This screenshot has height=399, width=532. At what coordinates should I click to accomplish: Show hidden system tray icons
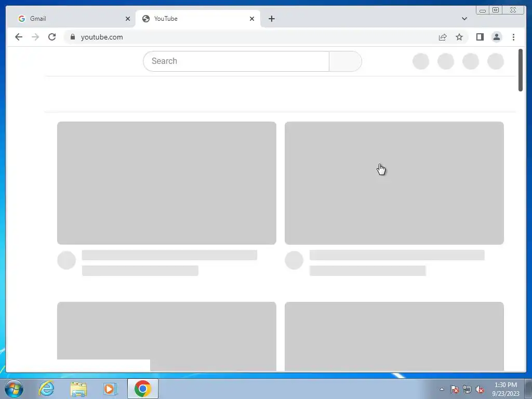click(x=442, y=389)
